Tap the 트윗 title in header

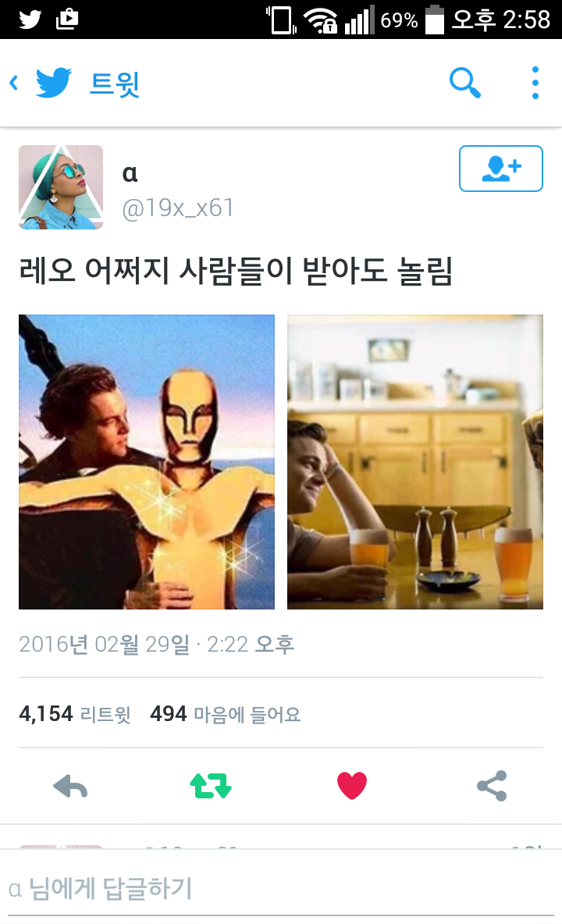coord(114,84)
